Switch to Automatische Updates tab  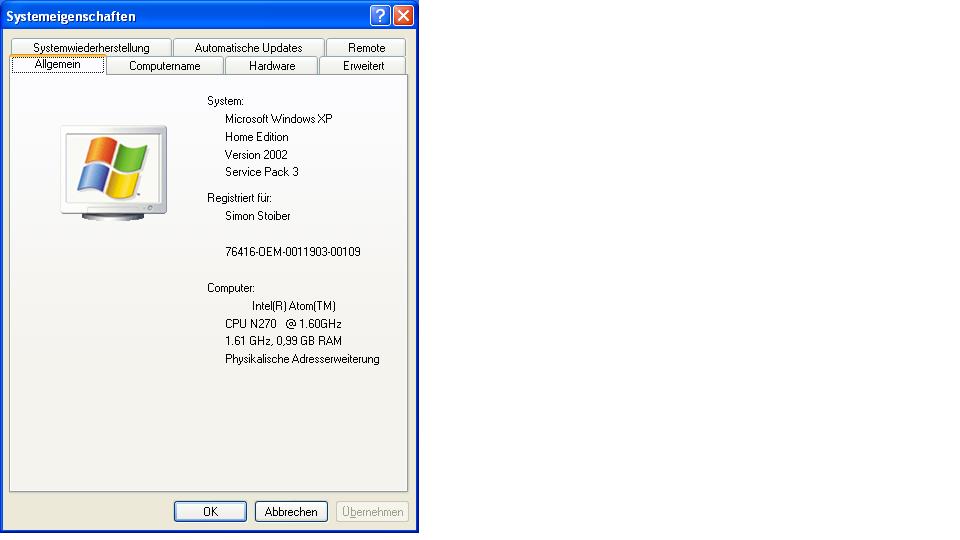click(x=249, y=48)
